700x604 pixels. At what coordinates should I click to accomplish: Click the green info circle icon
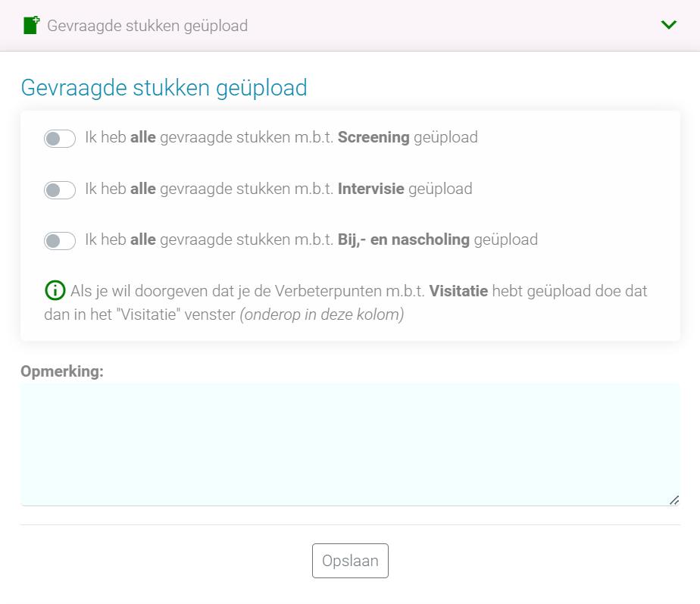coord(55,290)
